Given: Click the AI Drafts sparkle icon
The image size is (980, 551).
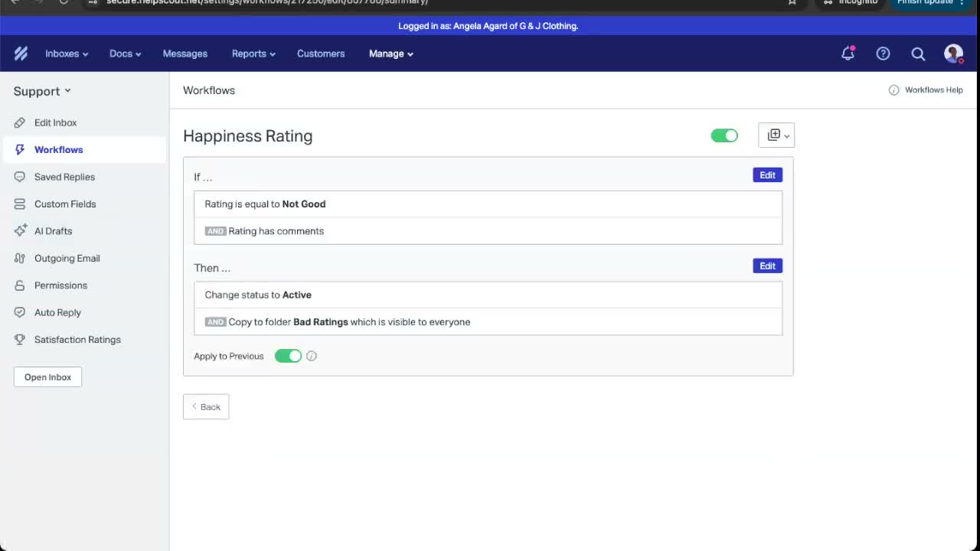Looking at the screenshot, I should point(20,231).
